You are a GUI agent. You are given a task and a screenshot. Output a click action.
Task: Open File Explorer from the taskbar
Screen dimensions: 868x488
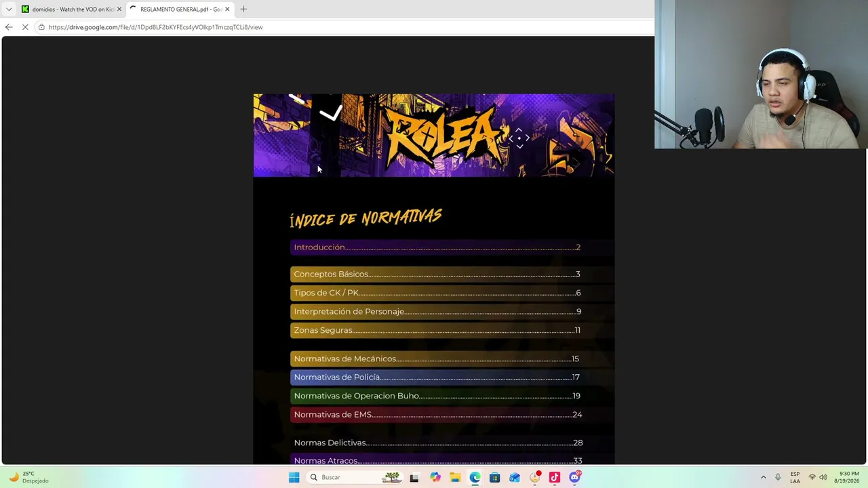(x=455, y=477)
